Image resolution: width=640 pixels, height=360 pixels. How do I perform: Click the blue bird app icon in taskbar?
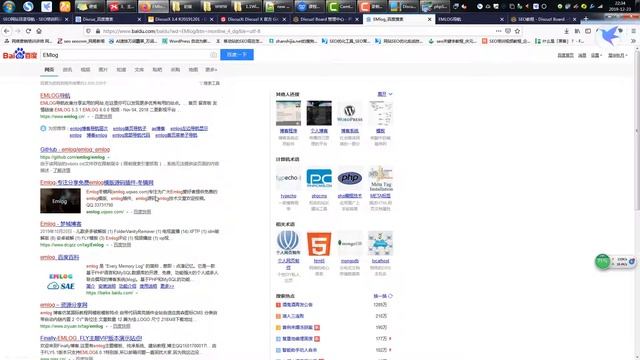click(47, 6)
